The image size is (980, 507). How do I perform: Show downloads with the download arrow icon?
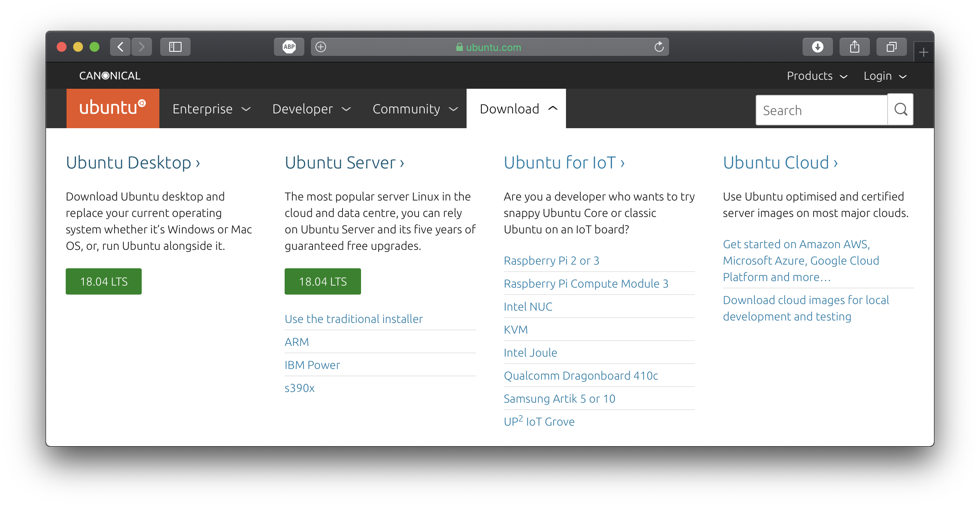tap(817, 47)
